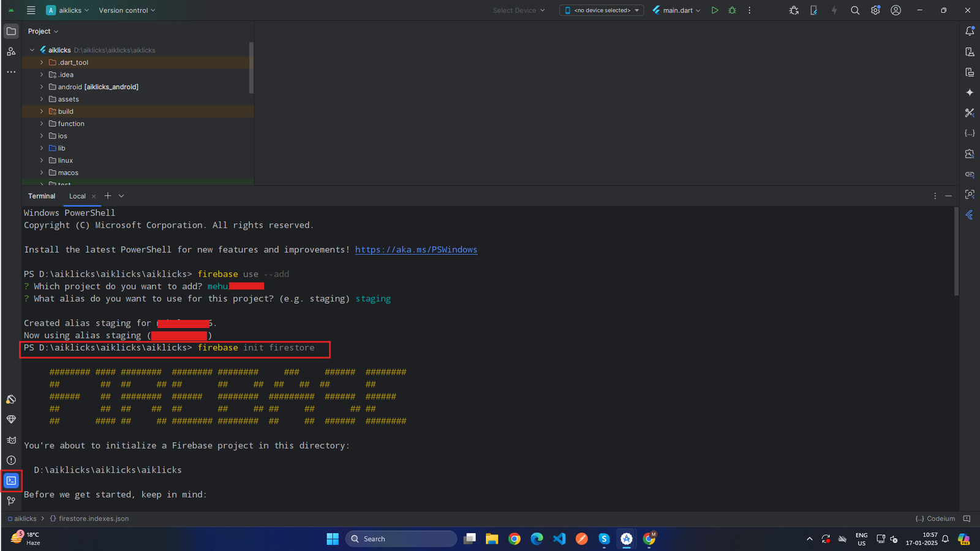Open the Version control dropdown
The height and width of the screenshot is (551, 980).
click(127, 10)
